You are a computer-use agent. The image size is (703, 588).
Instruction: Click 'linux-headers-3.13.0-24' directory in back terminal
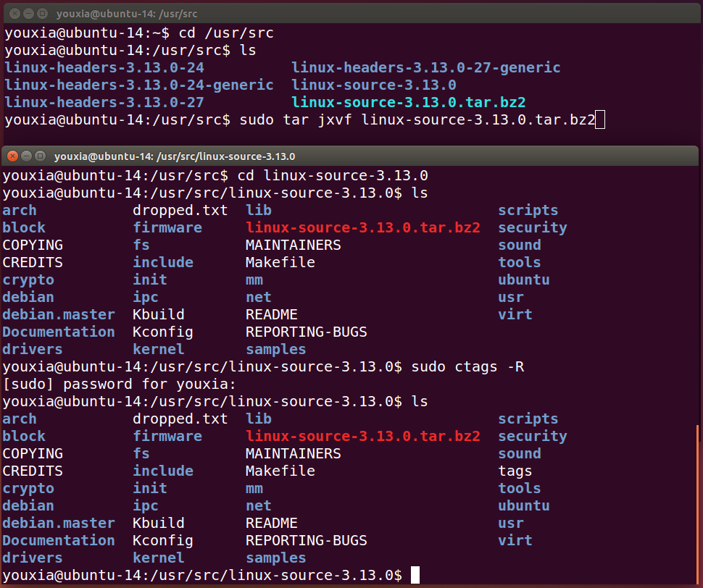click(x=104, y=67)
